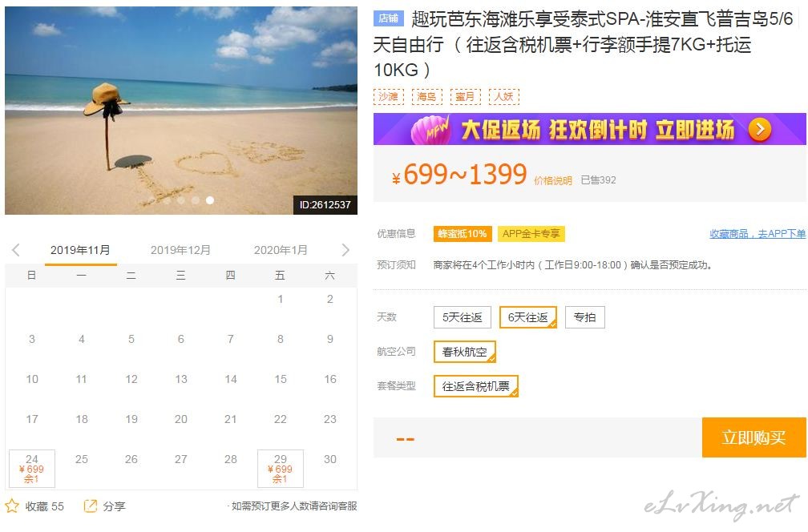Switch calendar to 2020年1月 tab

(x=281, y=250)
